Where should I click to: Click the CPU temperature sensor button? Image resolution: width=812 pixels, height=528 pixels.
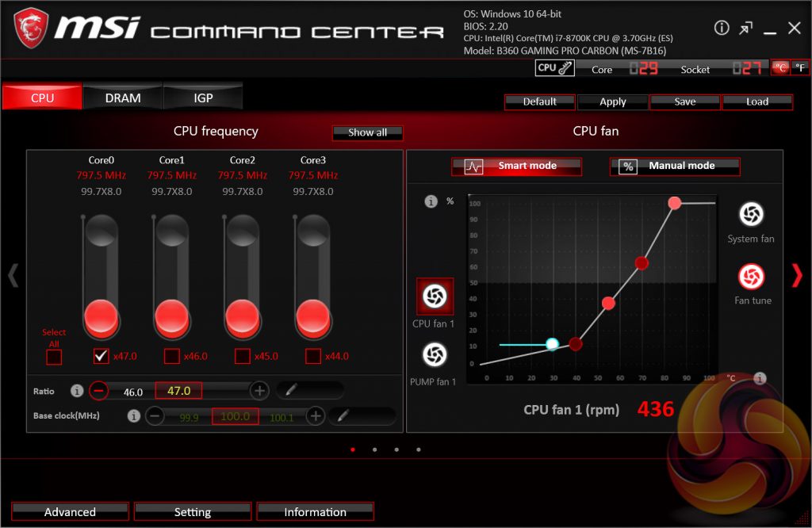554,68
